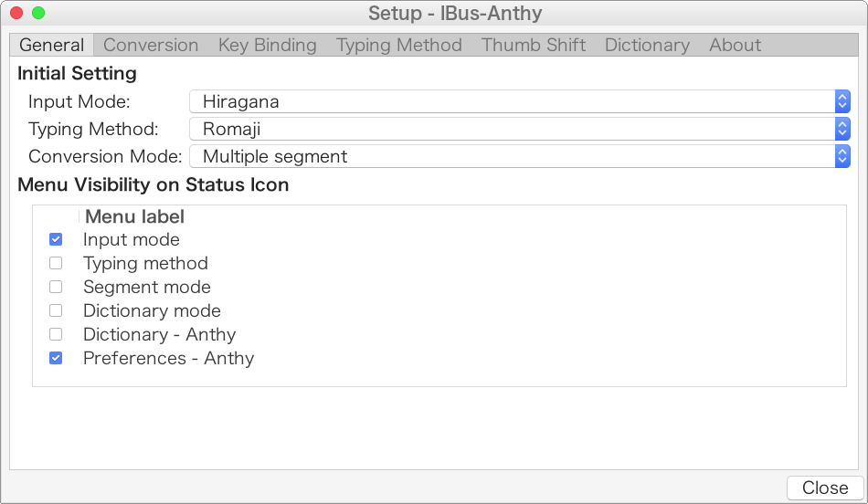Expand the Input Mode dropdown
The height and width of the screenshot is (504, 868).
point(520,101)
